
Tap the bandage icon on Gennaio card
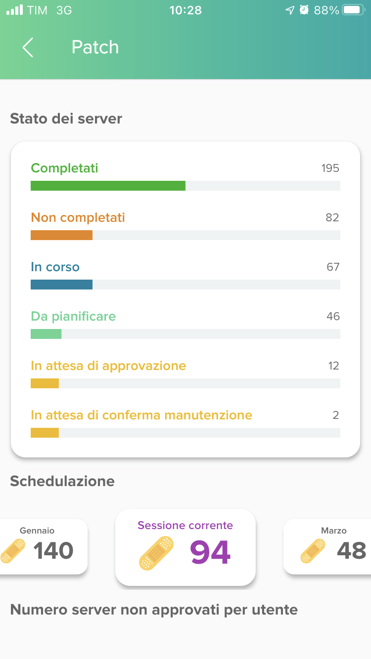click(x=12, y=551)
